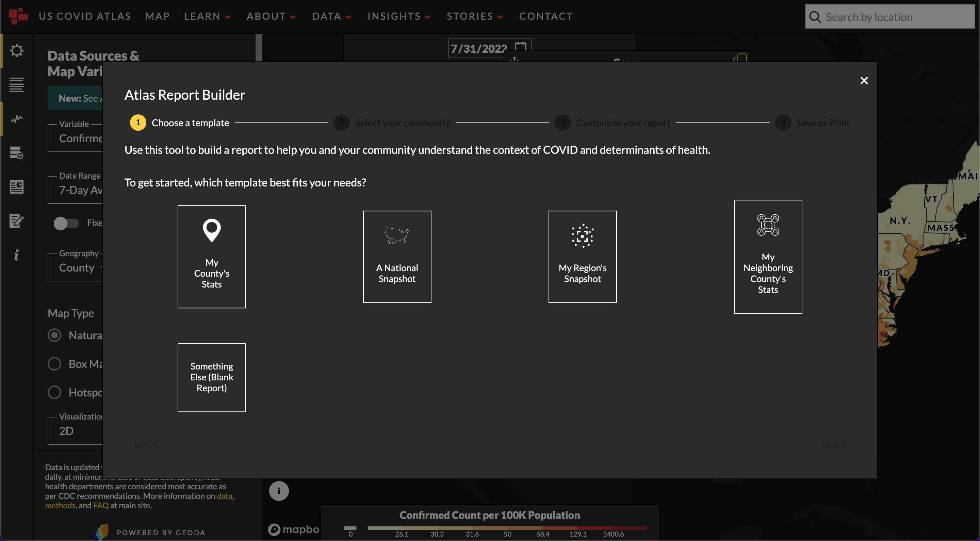Image resolution: width=980 pixels, height=541 pixels.
Task: Click the add data layer sidebar icon
Action: tap(16, 153)
